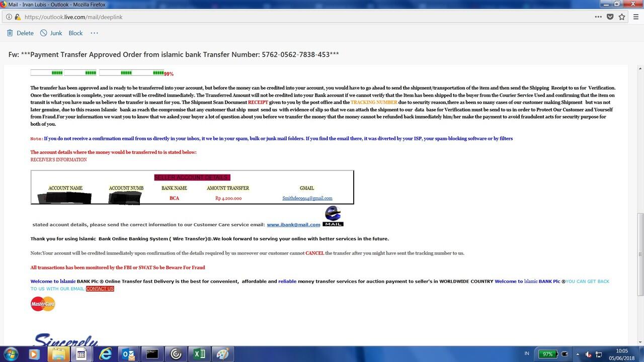Click the FBI or SWAT warning line
This screenshot has width=644, height=362.
click(x=118, y=267)
